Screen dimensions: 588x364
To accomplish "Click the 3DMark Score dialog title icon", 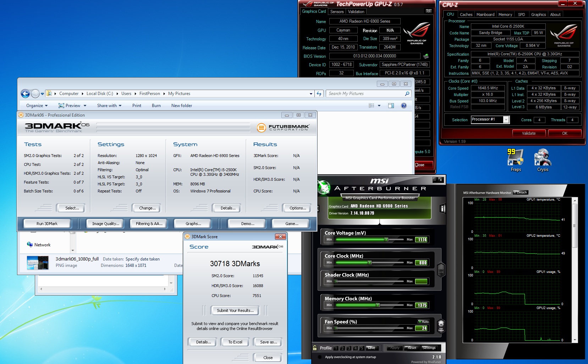I will click(x=187, y=236).
